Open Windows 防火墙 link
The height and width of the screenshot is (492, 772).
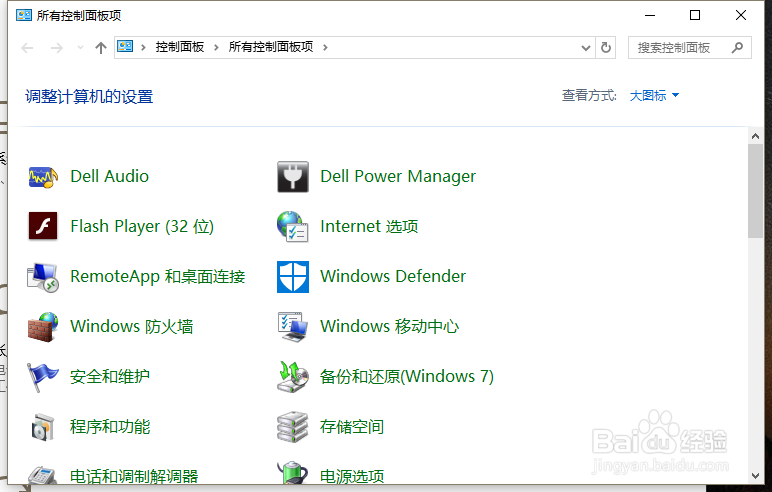click(131, 327)
